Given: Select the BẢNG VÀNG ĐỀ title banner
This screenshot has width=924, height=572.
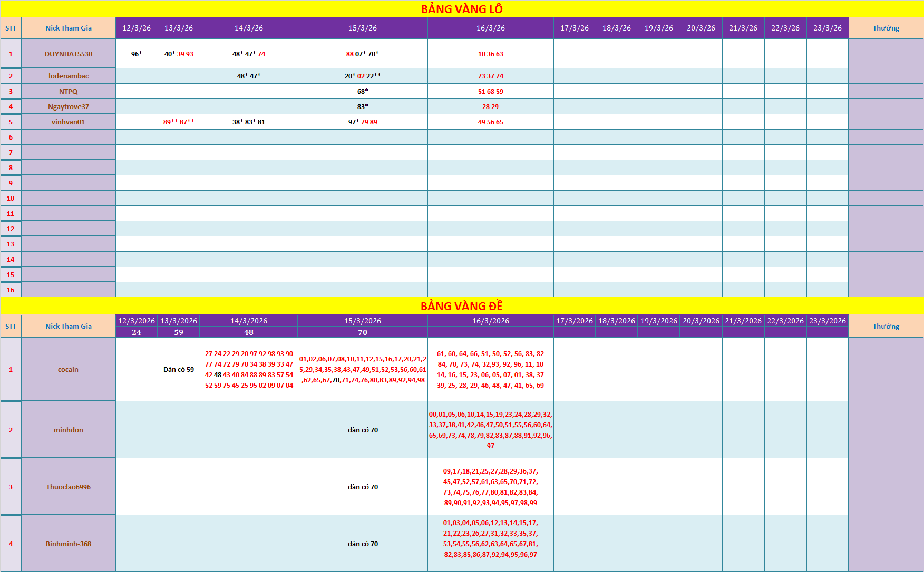Looking at the screenshot, I should tap(462, 306).
